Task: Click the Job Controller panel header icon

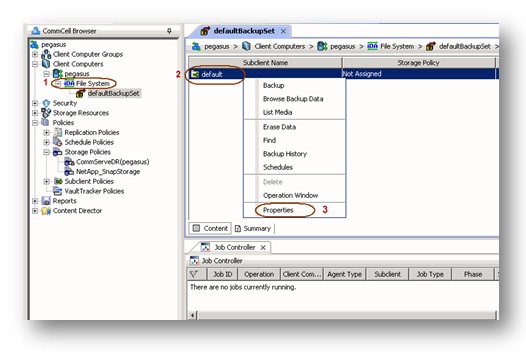Action: pyautogui.click(x=194, y=260)
